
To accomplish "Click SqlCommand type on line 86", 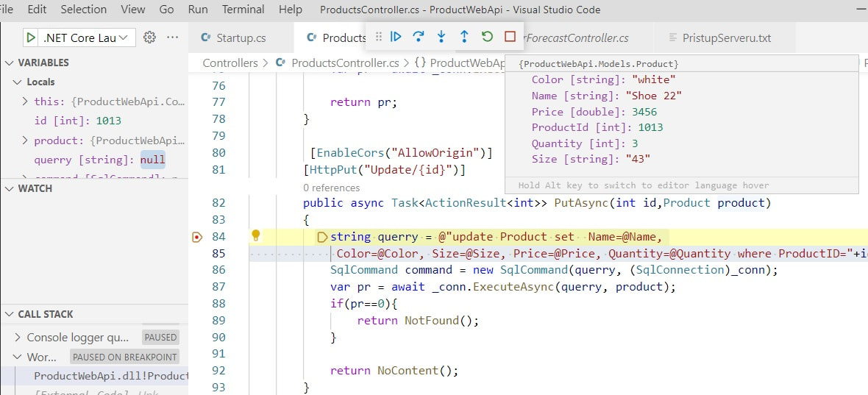I will (x=363, y=270).
